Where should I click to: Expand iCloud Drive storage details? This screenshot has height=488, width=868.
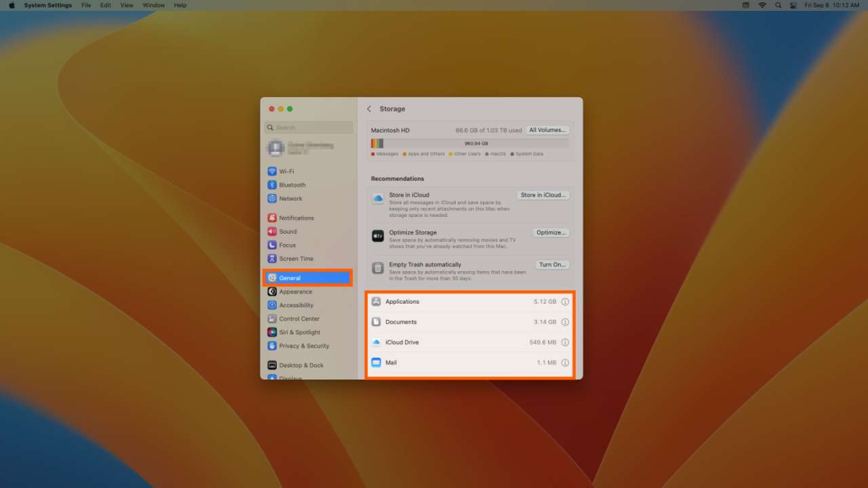[x=565, y=342]
